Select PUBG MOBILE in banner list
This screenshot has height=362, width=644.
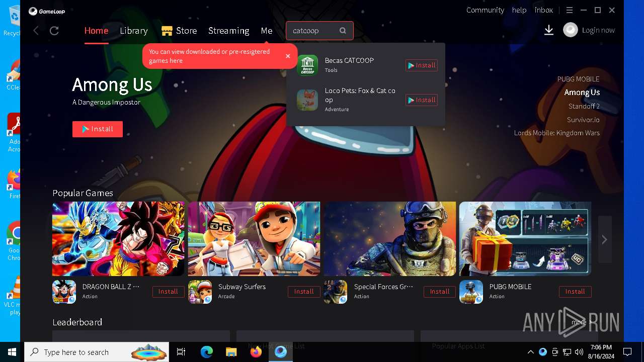578,79
